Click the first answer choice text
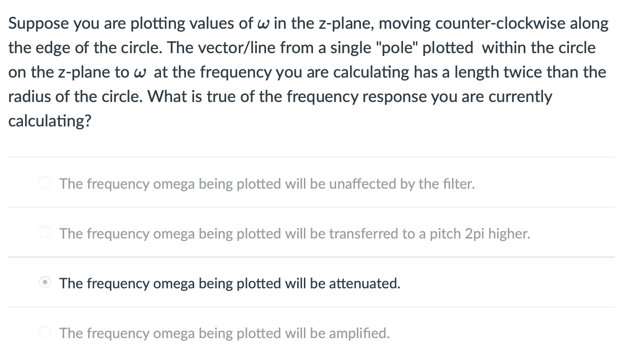 [267, 183]
